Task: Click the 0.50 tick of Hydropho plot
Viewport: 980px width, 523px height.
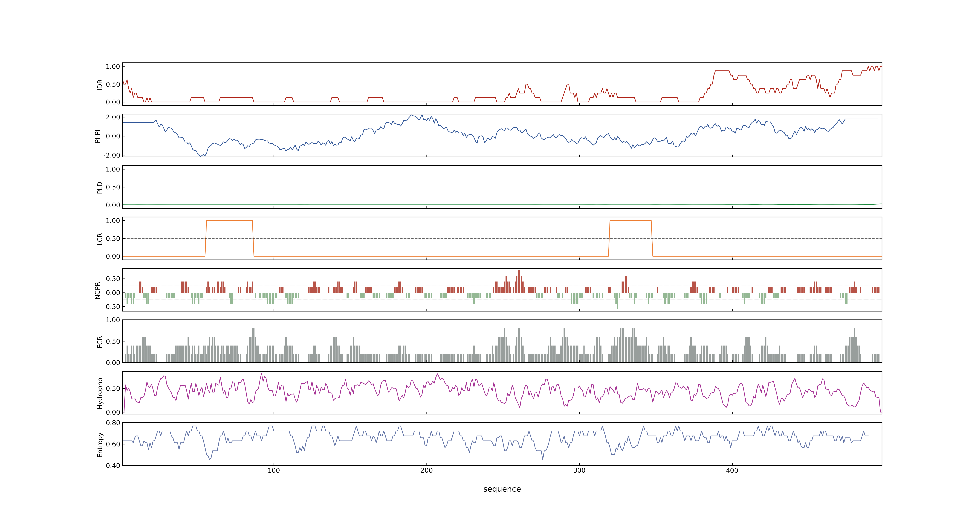Action: (113, 389)
